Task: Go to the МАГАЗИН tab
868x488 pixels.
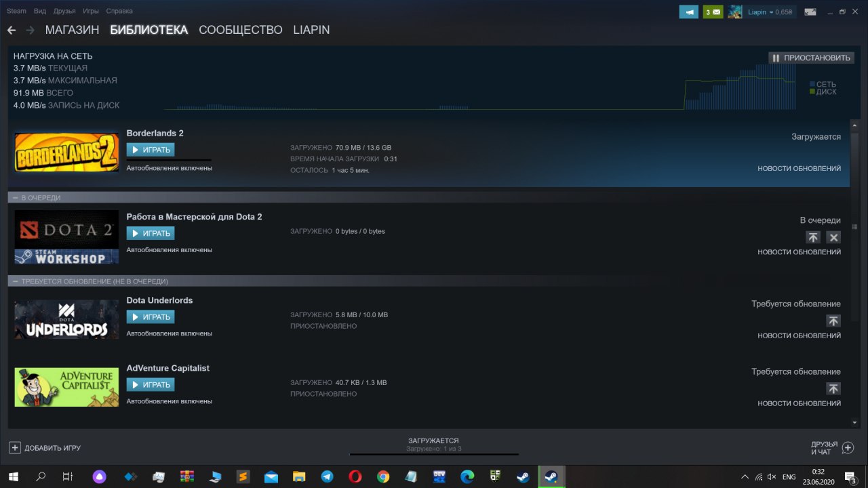Action: (x=72, y=30)
